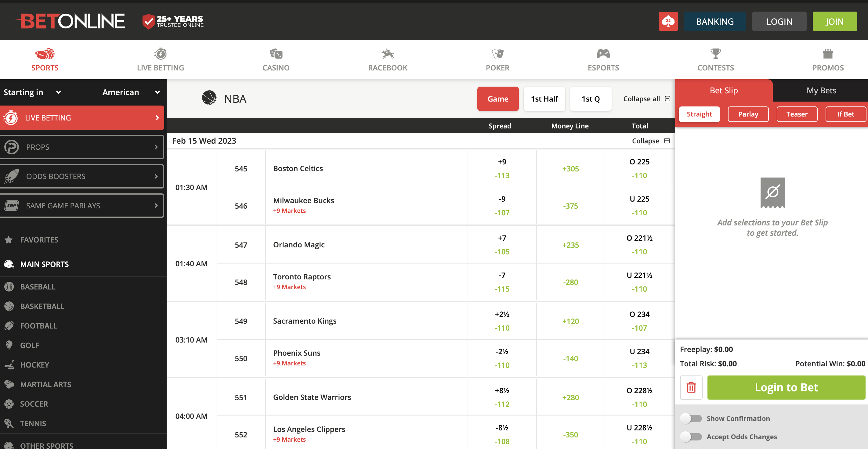Image resolution: width=868 pixels, height=449 pixels.
Task: Select Phoenix Suns U 234 total
Action: [639, 358]
